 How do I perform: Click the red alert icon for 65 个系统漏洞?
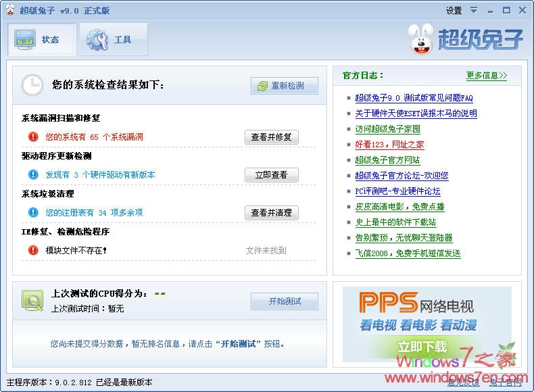[33, 137]
